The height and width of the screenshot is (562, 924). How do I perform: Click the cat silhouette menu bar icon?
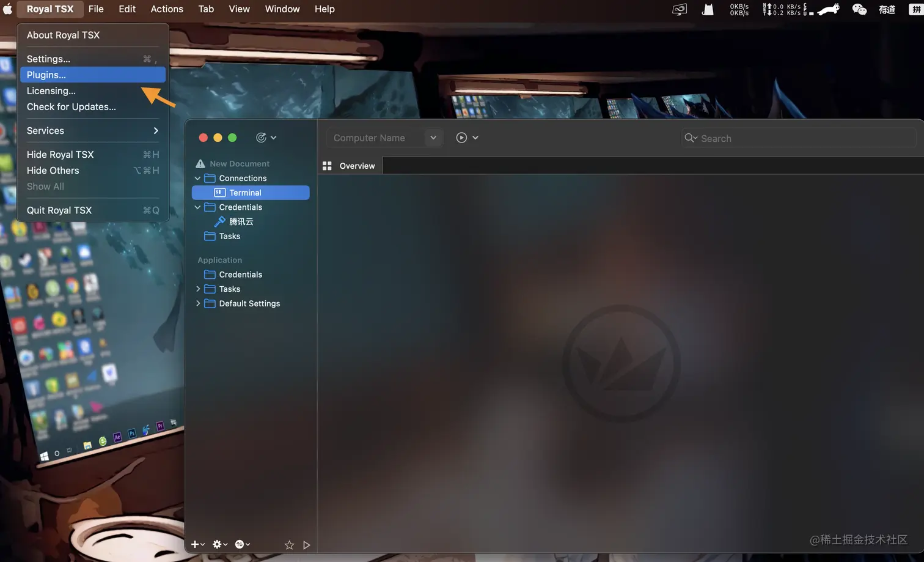coord(708,9)
